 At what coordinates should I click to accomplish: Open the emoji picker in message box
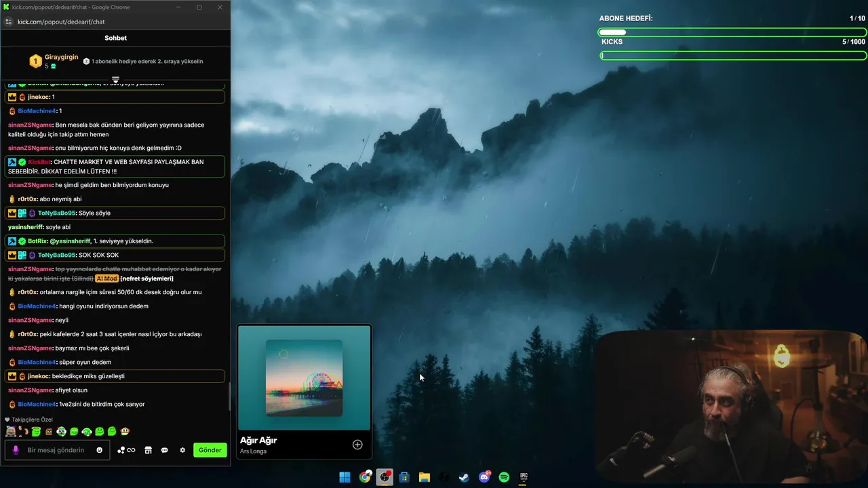100,450
